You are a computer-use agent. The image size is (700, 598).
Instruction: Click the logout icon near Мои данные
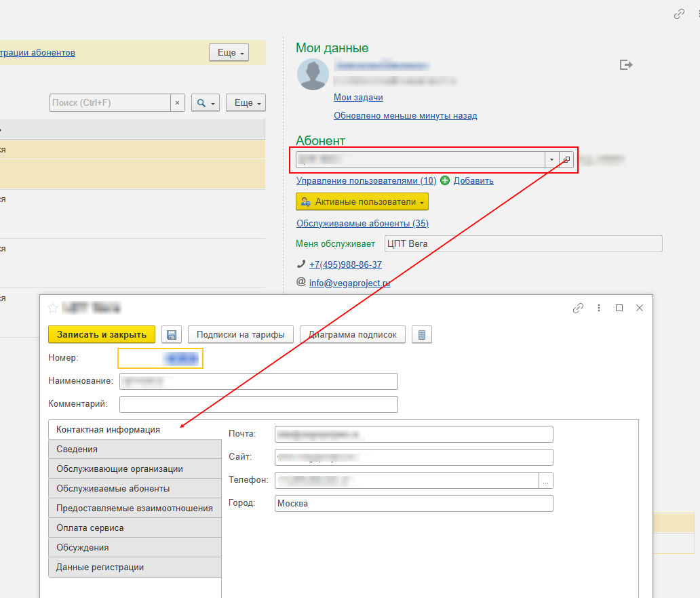(x=626, y=64)
